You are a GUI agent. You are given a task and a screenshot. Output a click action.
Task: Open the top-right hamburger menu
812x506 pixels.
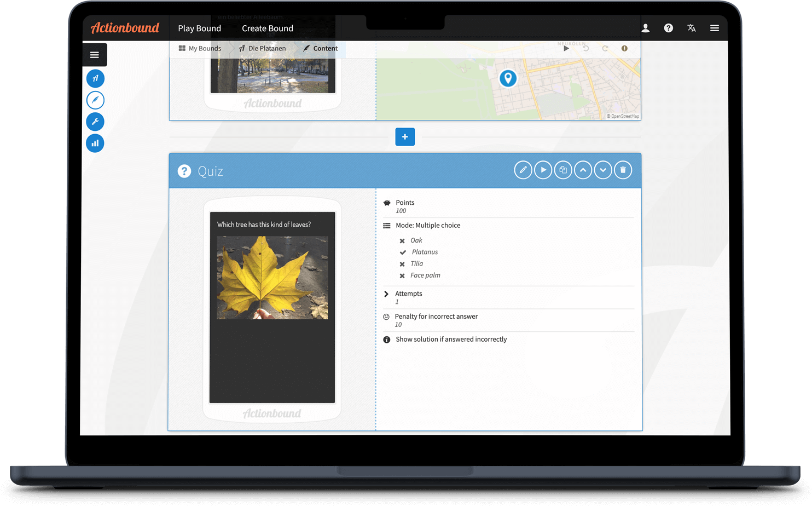pos(714,28)
